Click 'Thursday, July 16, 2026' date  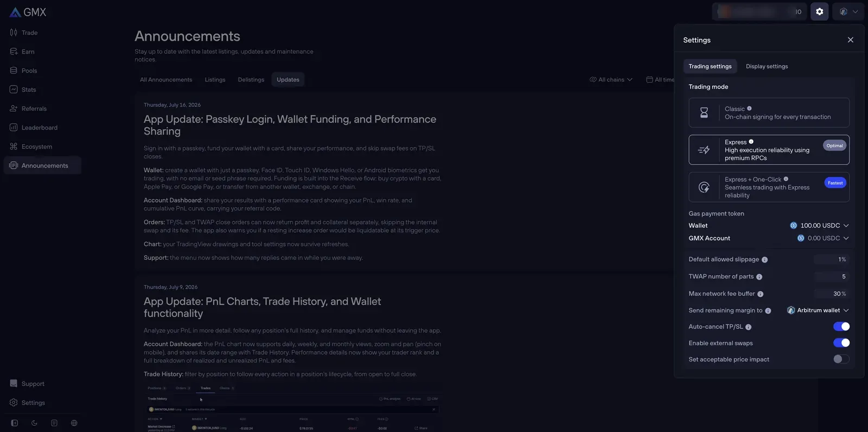tap(172, 105)
